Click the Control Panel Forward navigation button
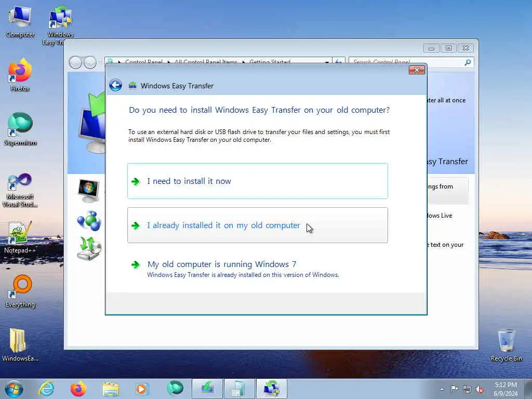Viewport: 532px width, 399px height. click(90, 62)
